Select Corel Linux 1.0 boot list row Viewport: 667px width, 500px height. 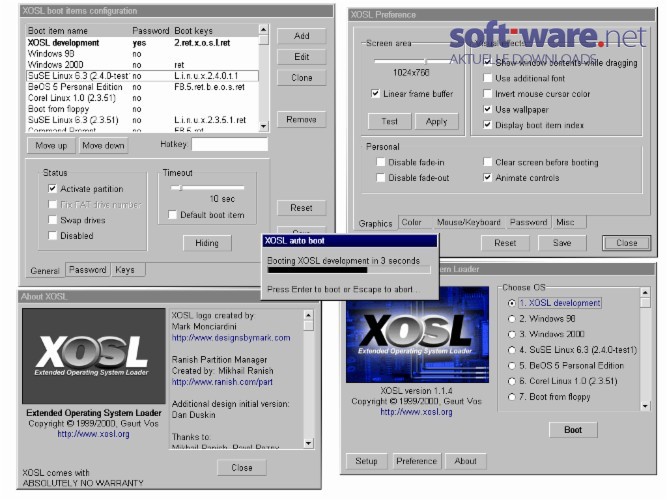(143, 98)
